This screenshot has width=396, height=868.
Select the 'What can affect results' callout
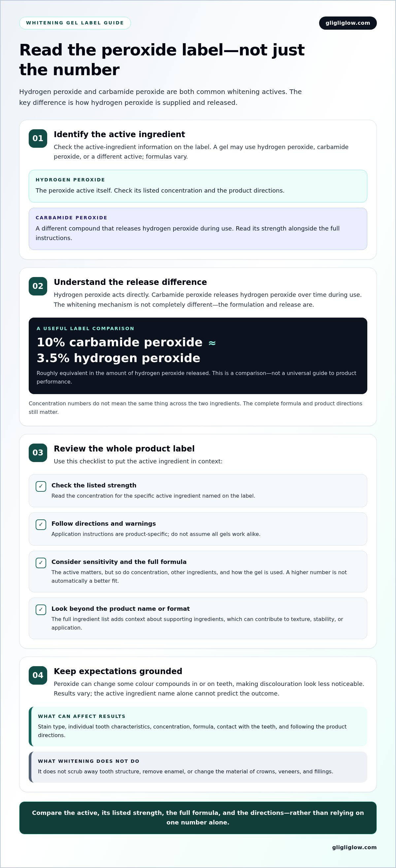pyautogui.click(x=198, y=726)
